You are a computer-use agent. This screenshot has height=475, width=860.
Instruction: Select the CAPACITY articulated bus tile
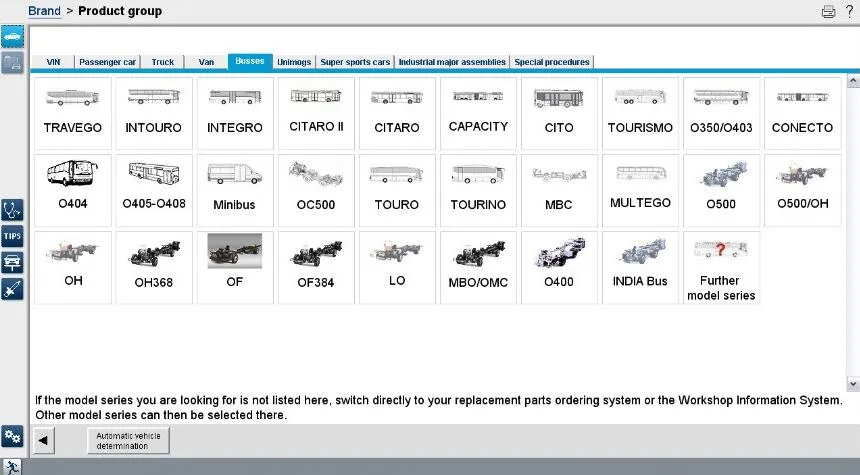click(478, 114)
